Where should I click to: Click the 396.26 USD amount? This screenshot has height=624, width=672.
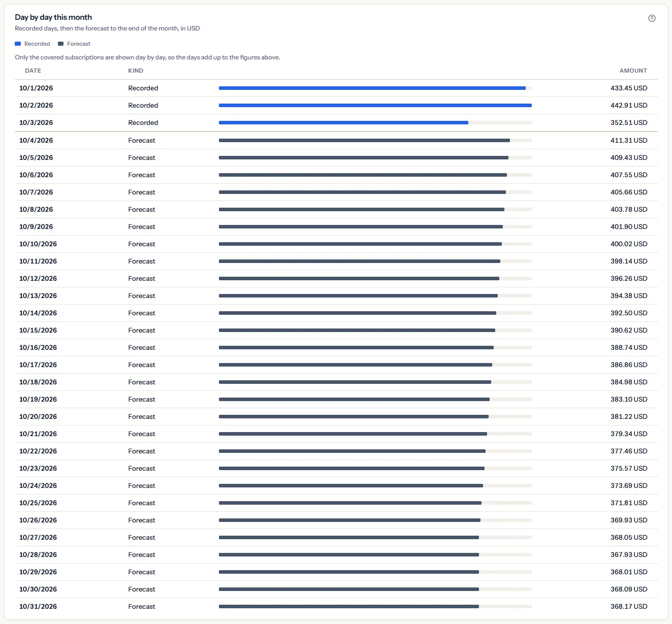[629, 278]
